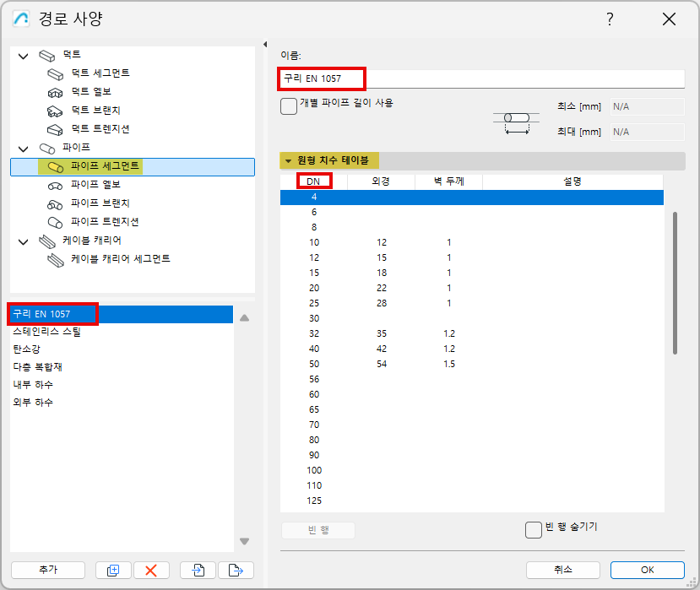700x590 pixels.
Task: Select the 덕트 엘보 icon
Action: 56,93
